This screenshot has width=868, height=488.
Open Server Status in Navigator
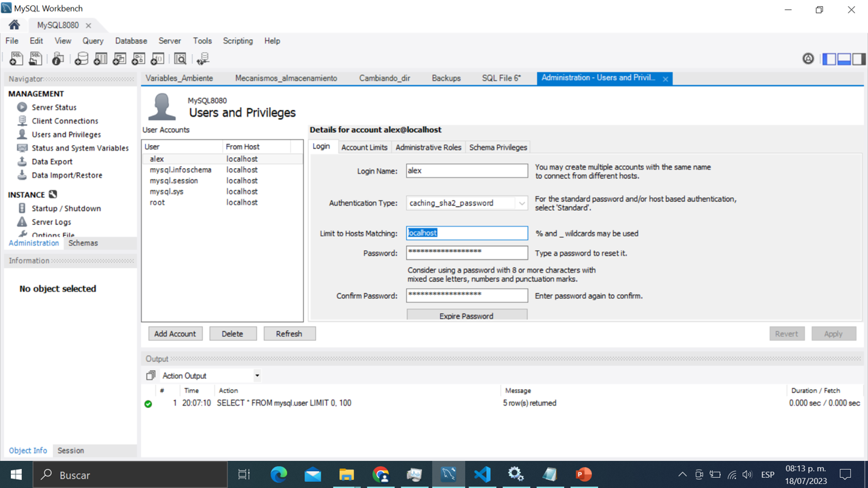tap(54, 107)
